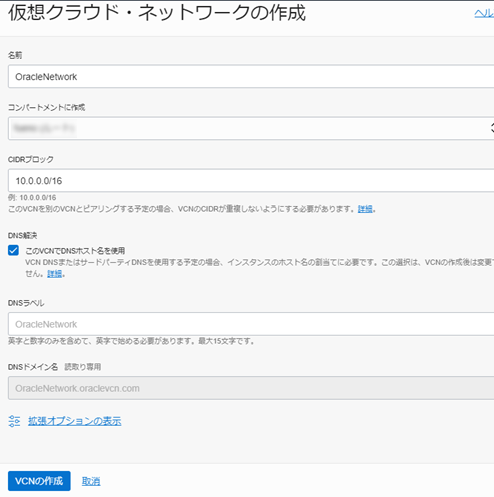Toggle the このVCNでDNSホスト名を使用 checkbox
The width and height of the screenshot is (494, 497).
point(13,250)
